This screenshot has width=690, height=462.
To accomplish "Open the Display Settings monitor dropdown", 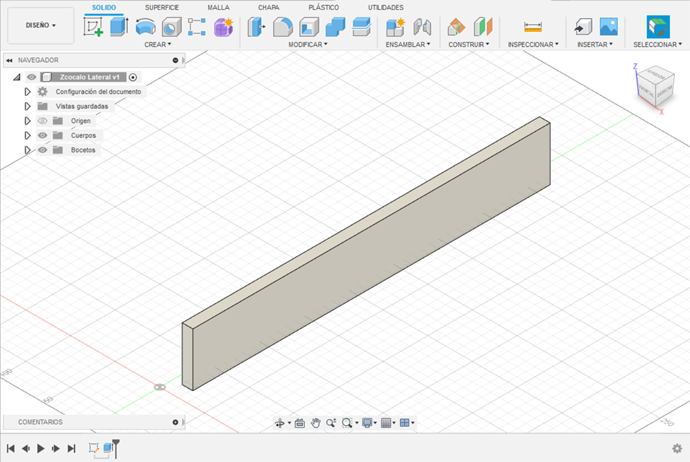I will click(369, 423).
